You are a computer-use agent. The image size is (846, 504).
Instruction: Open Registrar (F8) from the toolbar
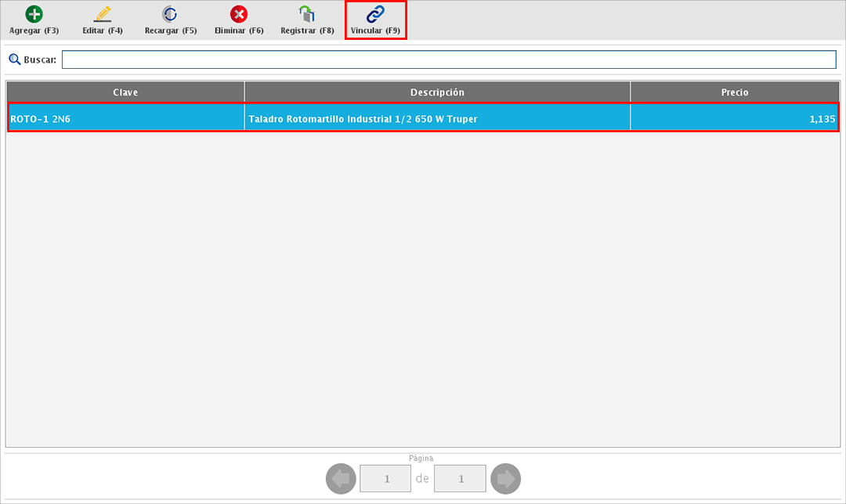coord(307,15)
